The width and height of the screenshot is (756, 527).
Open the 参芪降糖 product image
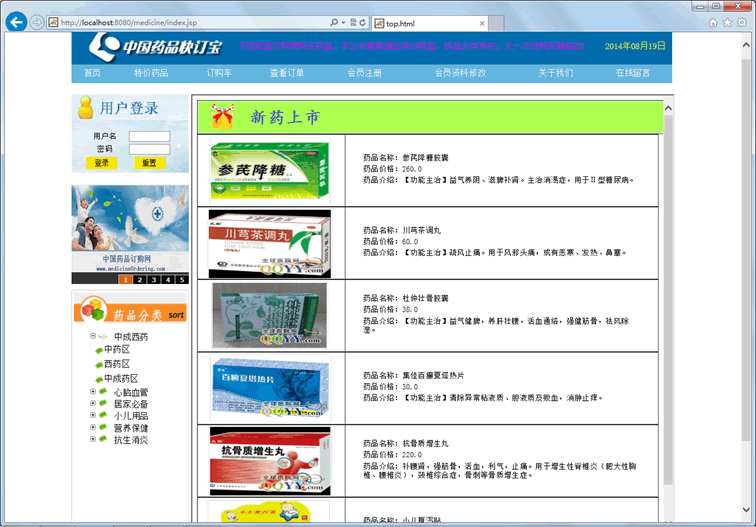[x=270, y=171]
